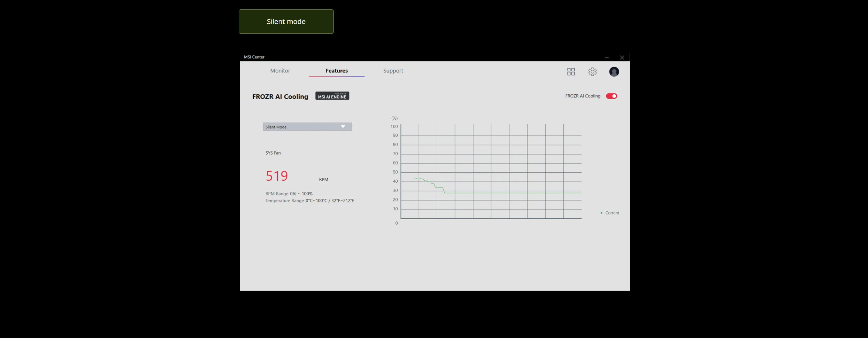The image size is (868, 338).
Task: Click the MSI AI Engine badge
Action: (332, 96)
